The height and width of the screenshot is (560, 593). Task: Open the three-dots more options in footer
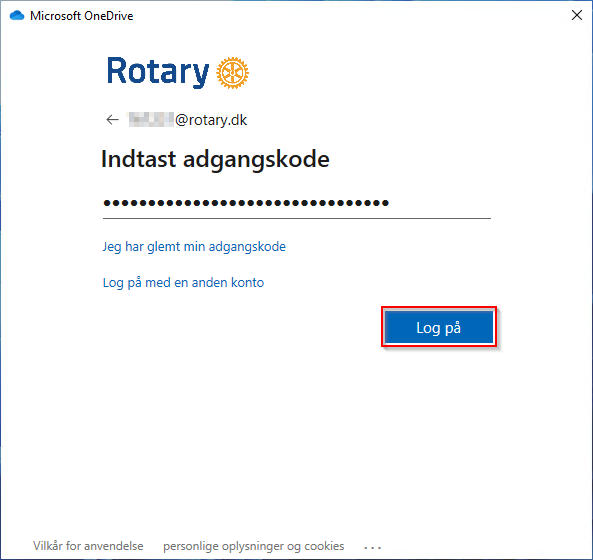pyautogui.click(x=372, y=547)
